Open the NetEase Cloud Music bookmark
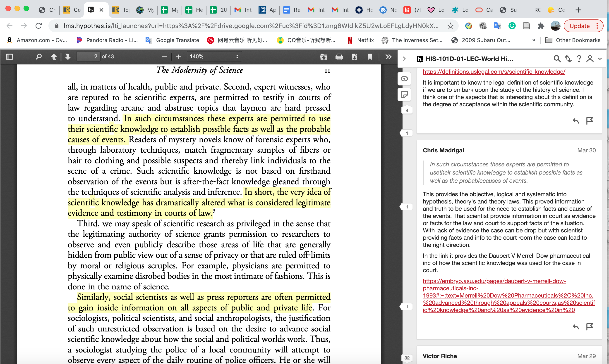The width and height of the screenshot is (609, 364). [x=237, y=40]
